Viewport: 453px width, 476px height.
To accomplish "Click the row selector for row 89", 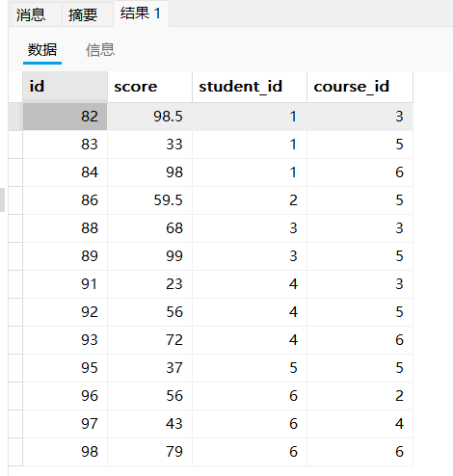I will click(15, 256).
